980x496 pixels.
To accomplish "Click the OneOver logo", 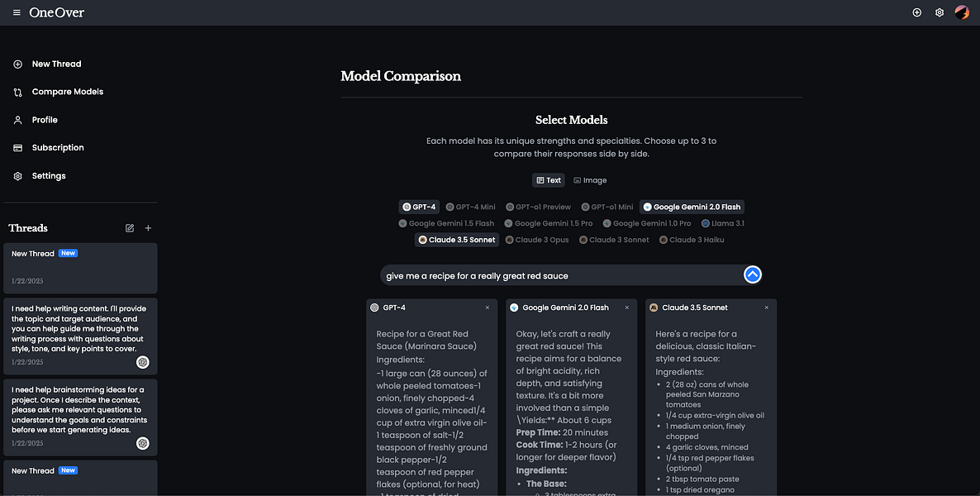I will pos(57,12).
